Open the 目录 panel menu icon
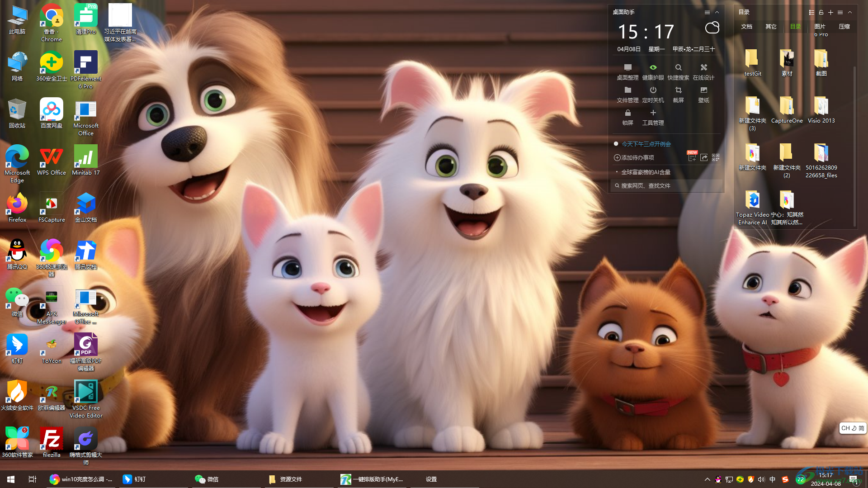The width and height of the screenshot is (868, 488). 840,12
